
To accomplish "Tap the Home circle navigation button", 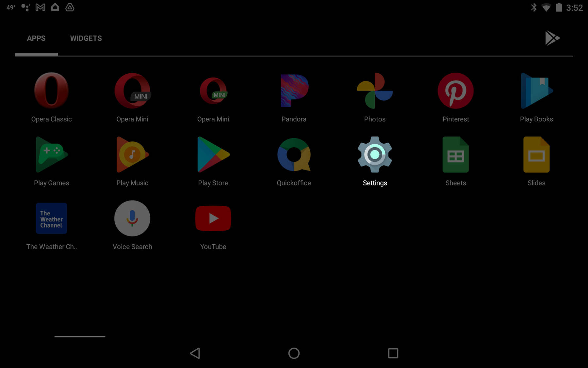I will pos(294,353).
